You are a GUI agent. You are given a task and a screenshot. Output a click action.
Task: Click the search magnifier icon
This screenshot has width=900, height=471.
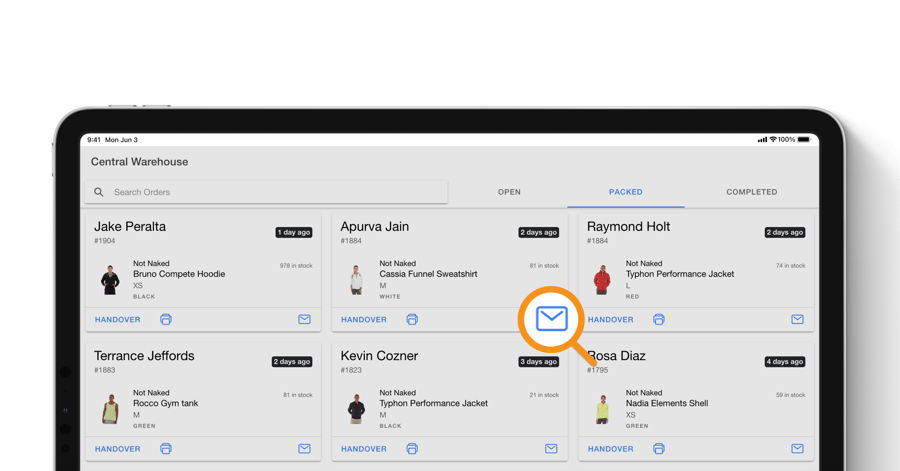coord(99,192)
